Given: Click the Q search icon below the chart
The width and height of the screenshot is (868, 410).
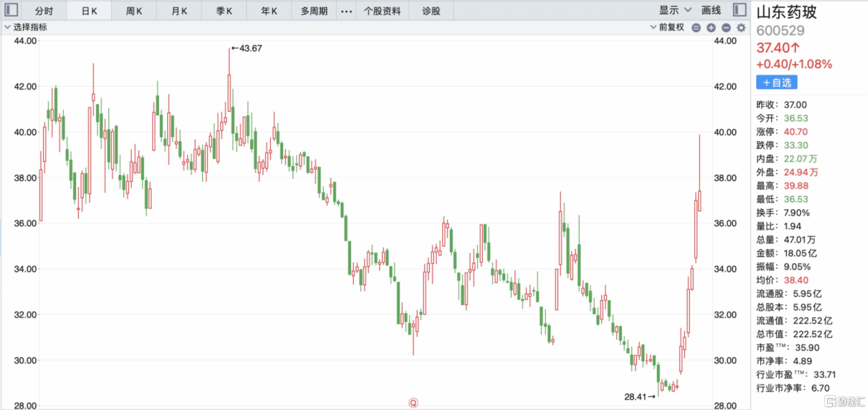Looking at the screenshot, I should point(413,403).
